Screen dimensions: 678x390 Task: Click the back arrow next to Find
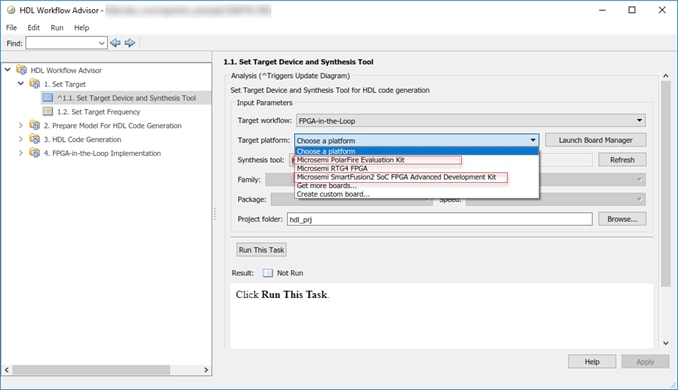tap(115, 43)
